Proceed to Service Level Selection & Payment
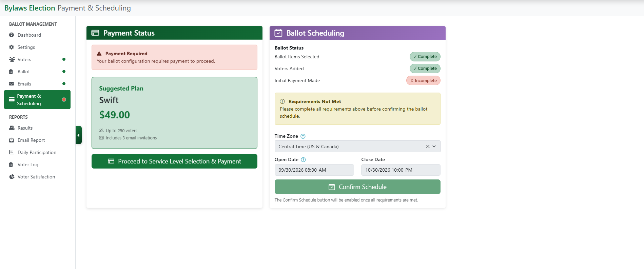This screenshot has height=269, width=644. click(x=174, y=161)
